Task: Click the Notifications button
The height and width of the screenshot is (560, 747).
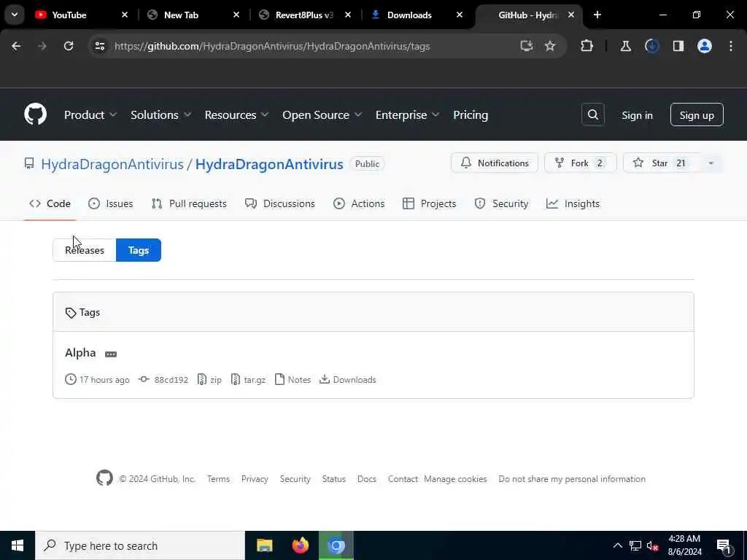Action: point(495,163)
